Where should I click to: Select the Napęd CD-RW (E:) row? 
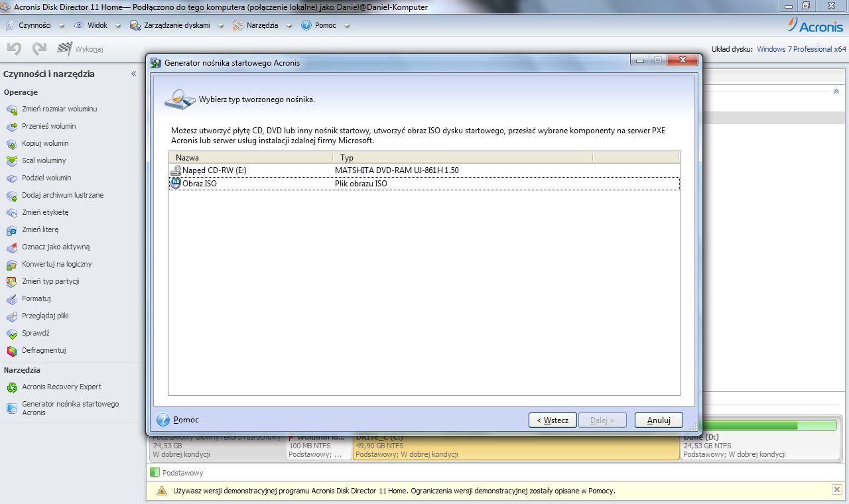[424, 170]
